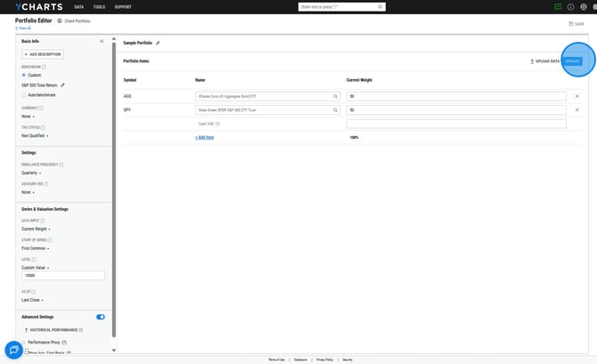Image resolution: width=597 pixels, height=364 pixels.
Task: Click the Cash USD help icon
Action: tap(217, 124)
